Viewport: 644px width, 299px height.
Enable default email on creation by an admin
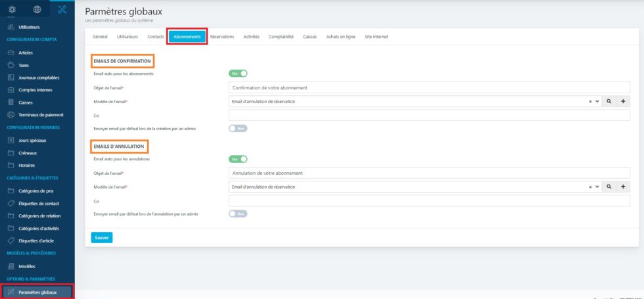tap(238, 129)
